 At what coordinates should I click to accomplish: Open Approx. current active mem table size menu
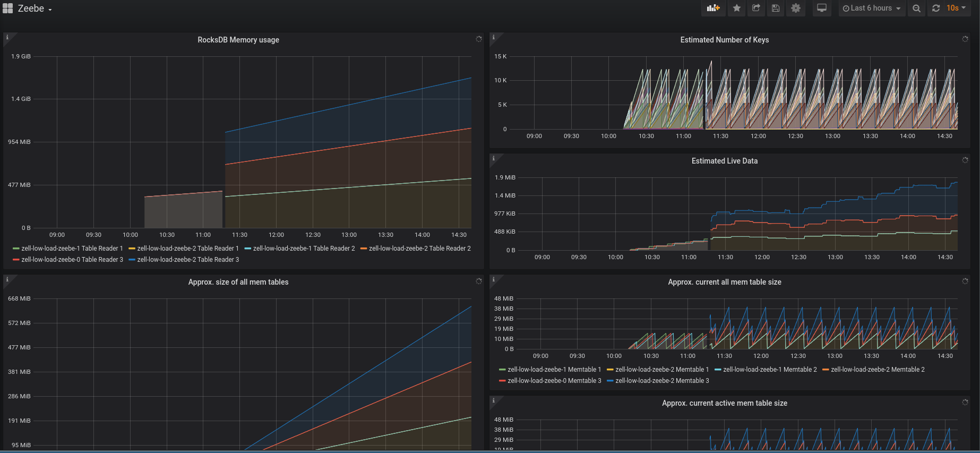(725, 403)
